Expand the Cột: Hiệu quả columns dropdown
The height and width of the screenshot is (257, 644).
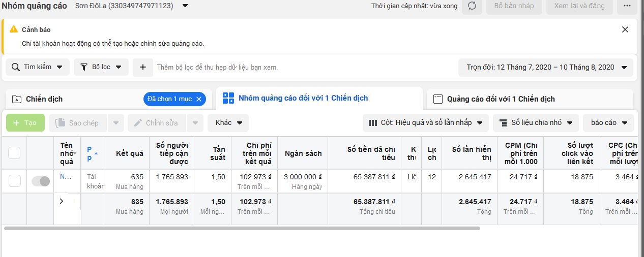point(425,123)
